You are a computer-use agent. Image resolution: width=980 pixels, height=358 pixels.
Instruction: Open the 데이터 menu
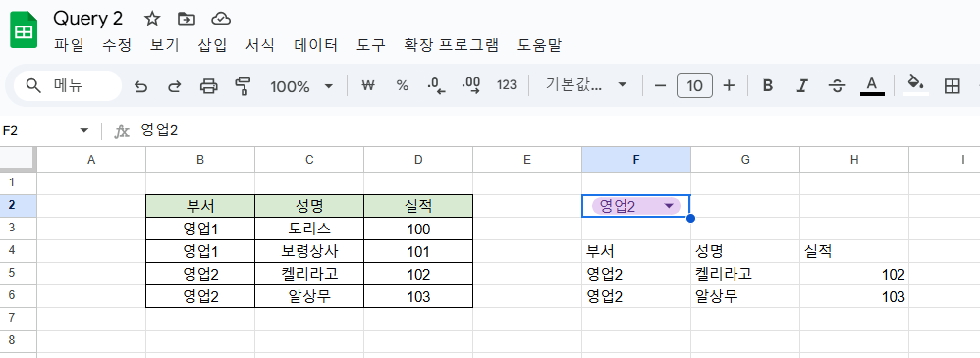pos(315,45)
